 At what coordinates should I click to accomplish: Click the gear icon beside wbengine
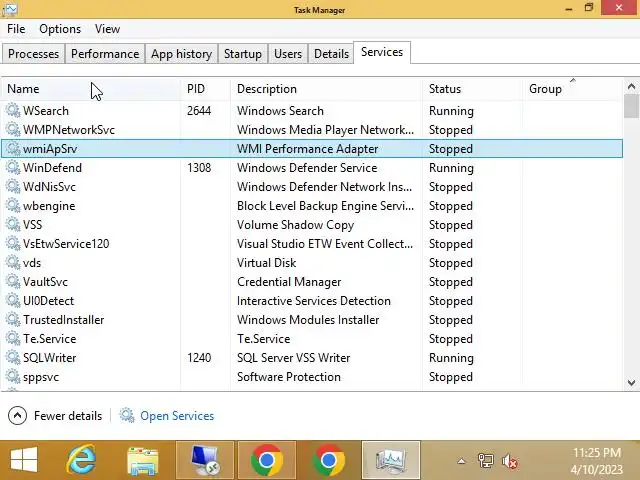(x=13, y=206)
